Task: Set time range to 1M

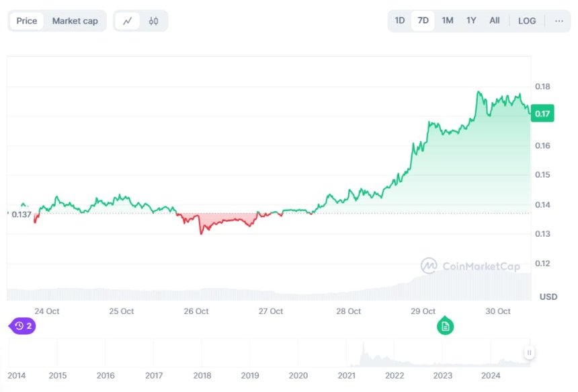Action: pos(448,21)
